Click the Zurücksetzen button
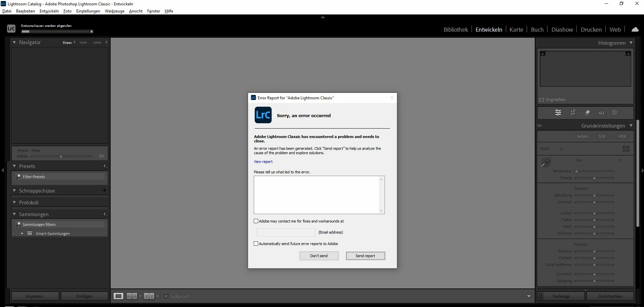The image size is (644, 307). coord(610,296)
